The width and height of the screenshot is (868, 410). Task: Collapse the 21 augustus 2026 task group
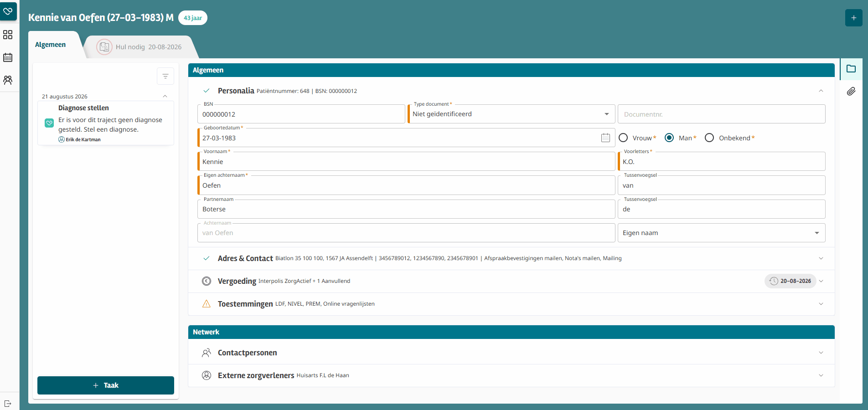(165, 96)
